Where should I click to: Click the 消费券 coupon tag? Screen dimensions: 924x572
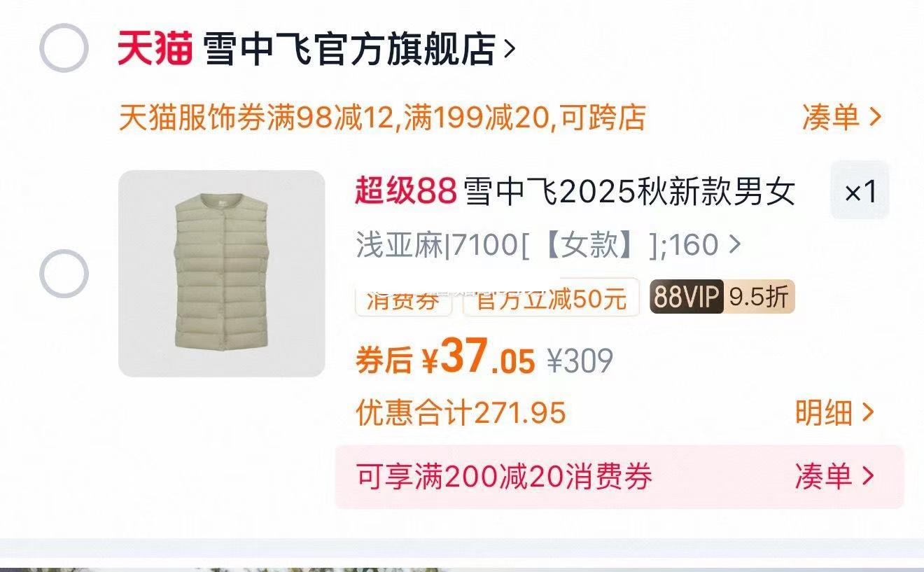tap(402, 298)
